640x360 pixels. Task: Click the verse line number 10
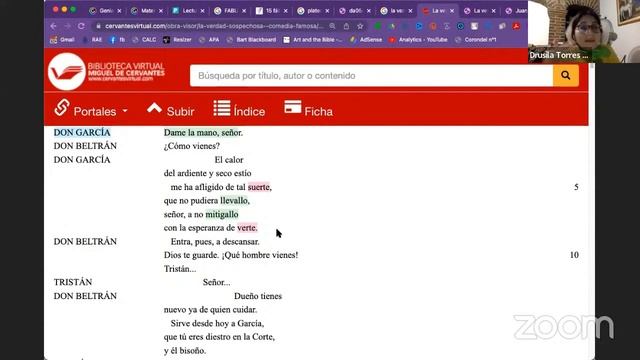click(574, 255)
